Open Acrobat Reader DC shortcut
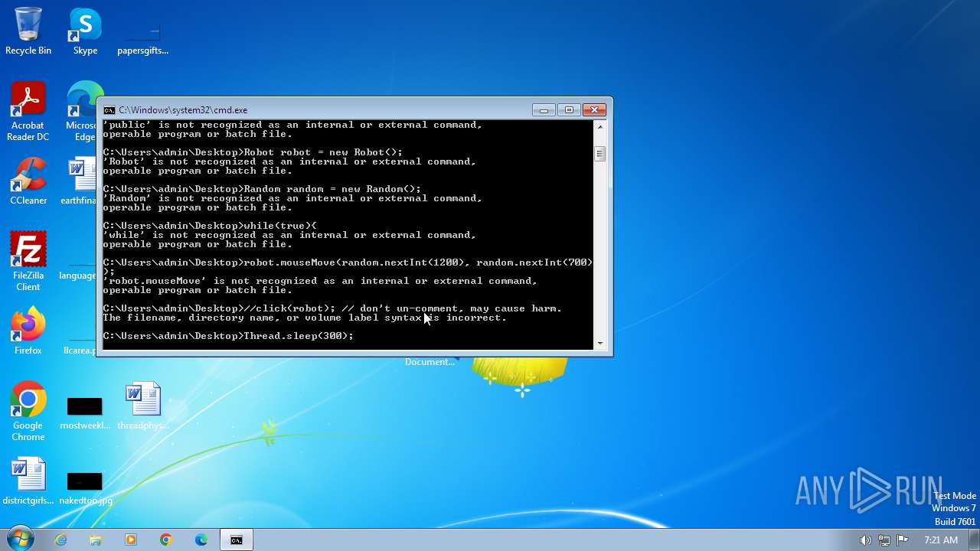The image size is (980, 551). (x=28, y=112)
